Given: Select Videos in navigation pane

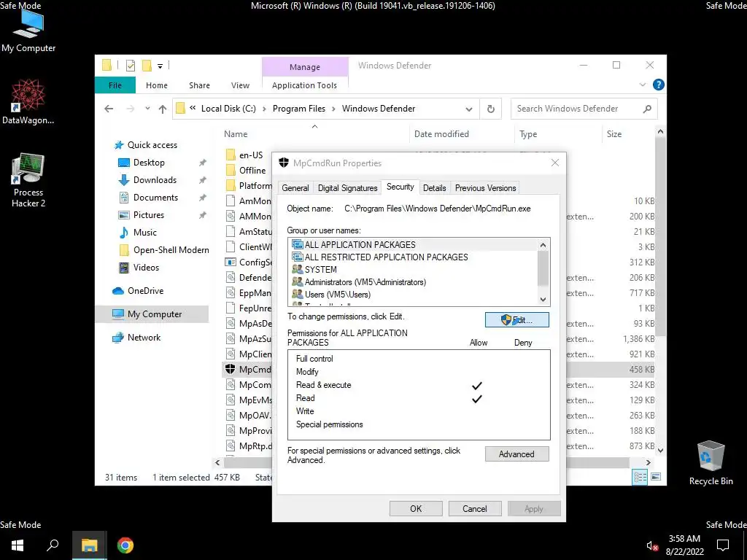Looking at the screenshot, I should (x=146, y=268).
